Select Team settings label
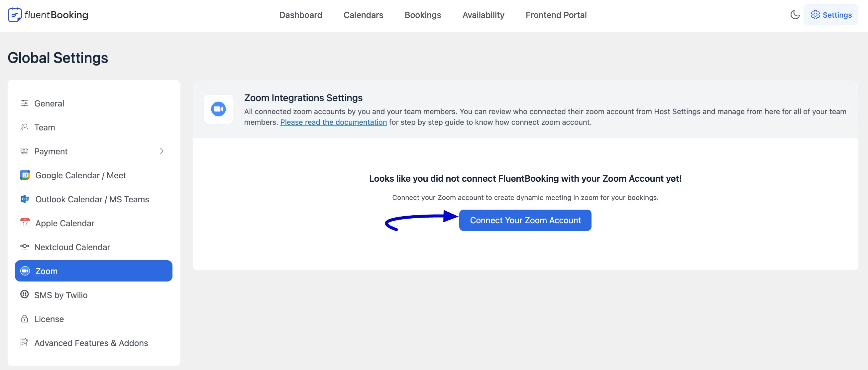Image resolution: width=868 pixels, height=370 pixels. click(45, 127)
